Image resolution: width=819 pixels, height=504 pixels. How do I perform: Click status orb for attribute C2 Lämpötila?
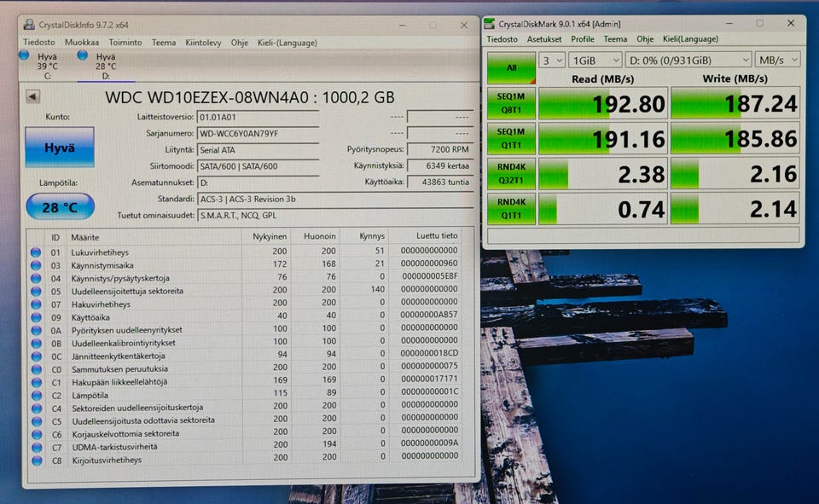click(x=36, y=395)
